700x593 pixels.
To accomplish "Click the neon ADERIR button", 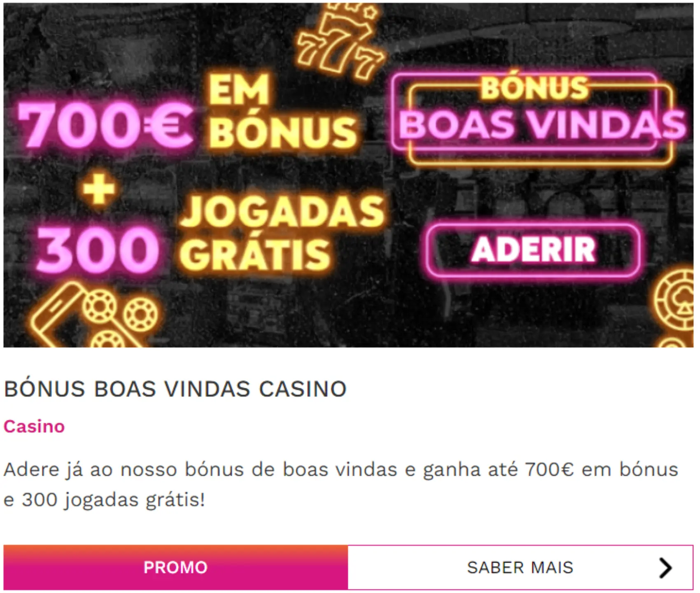I will point(533,250).
